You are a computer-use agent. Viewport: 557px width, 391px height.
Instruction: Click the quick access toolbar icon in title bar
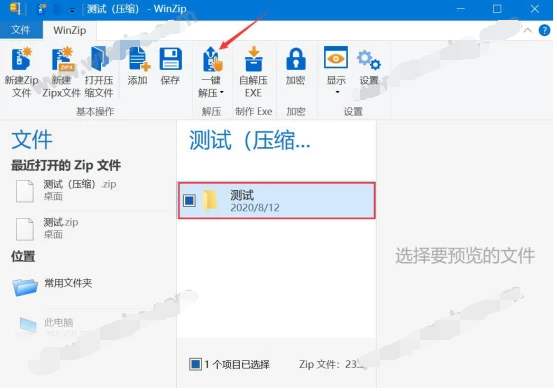point(42,9)
